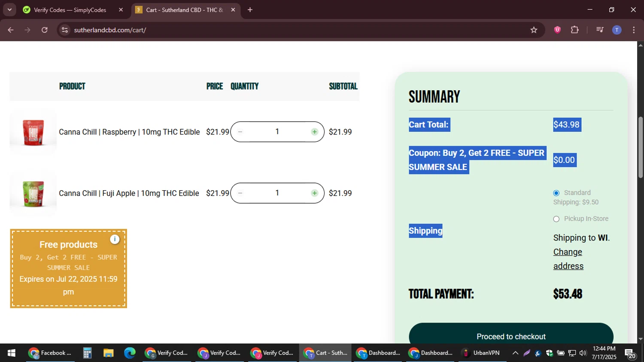Click the Cart Total $43.98 value
644x362 pixels.
(567, 125)
